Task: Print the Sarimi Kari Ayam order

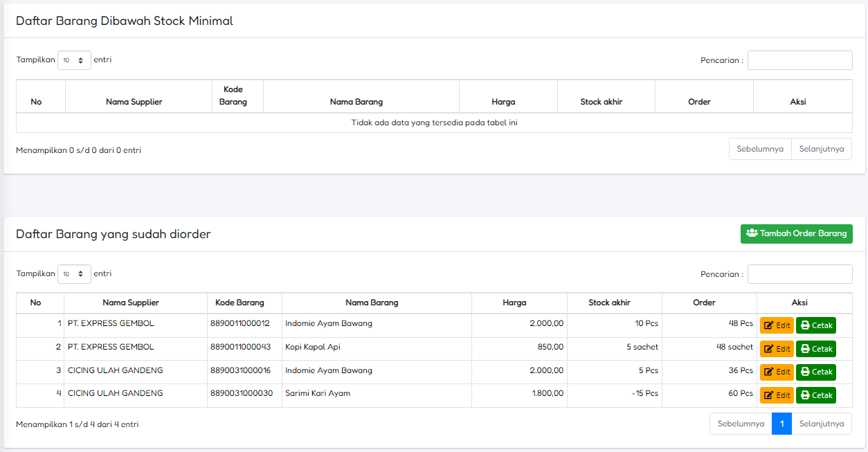Action: pos(816,395)
